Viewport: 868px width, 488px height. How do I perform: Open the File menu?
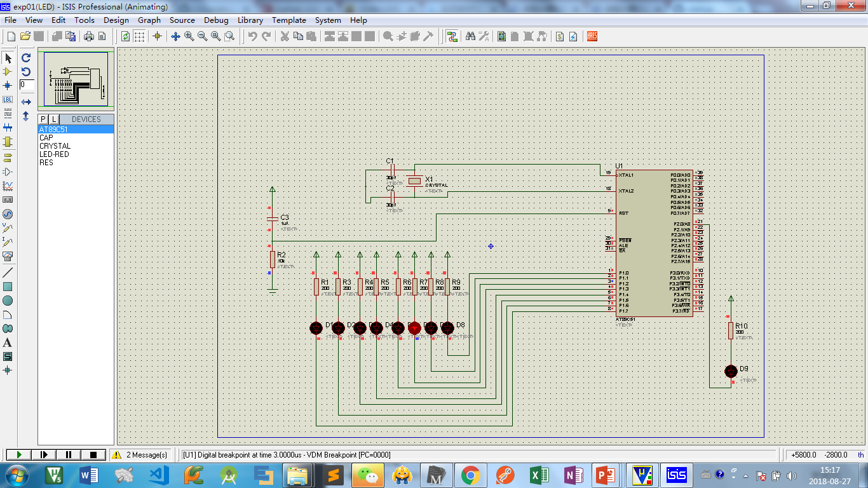pos(10,20)
